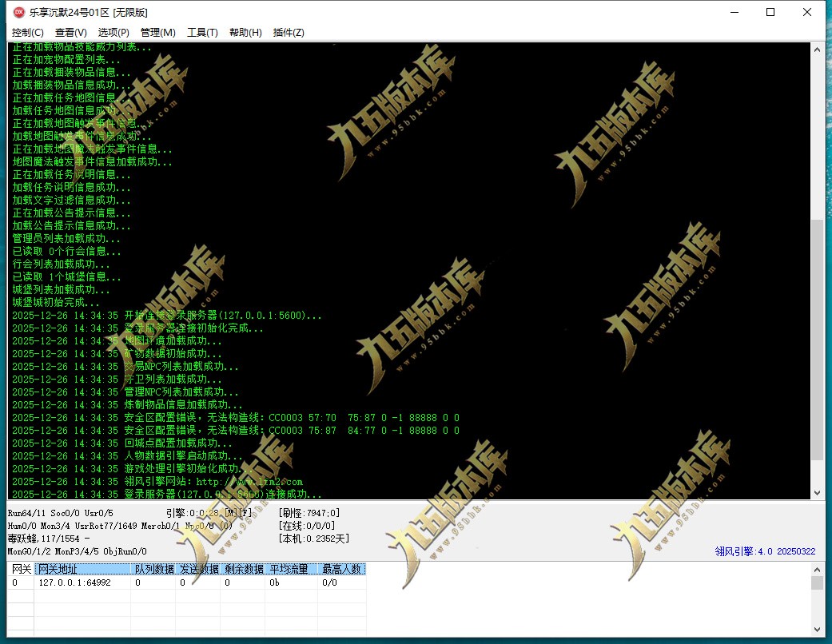The height and width of the screenshot is (644, 832).
Task: Click the 发送数据 column header
Action: 198,569
